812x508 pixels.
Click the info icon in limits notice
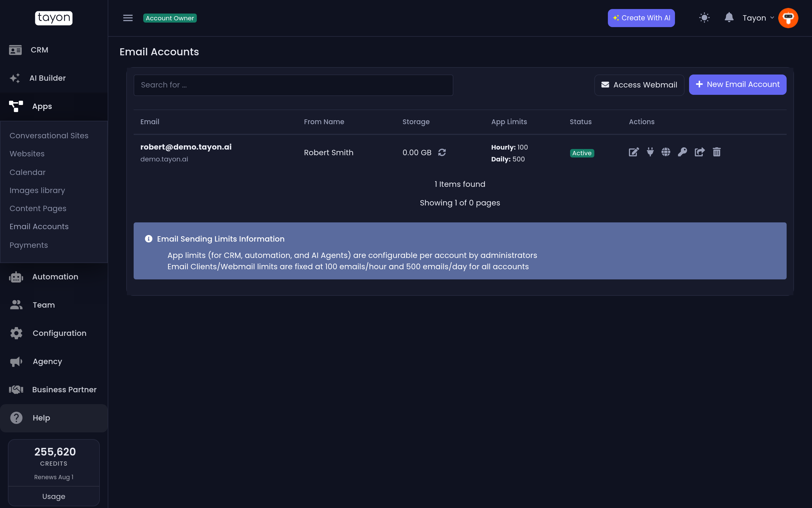148,239
